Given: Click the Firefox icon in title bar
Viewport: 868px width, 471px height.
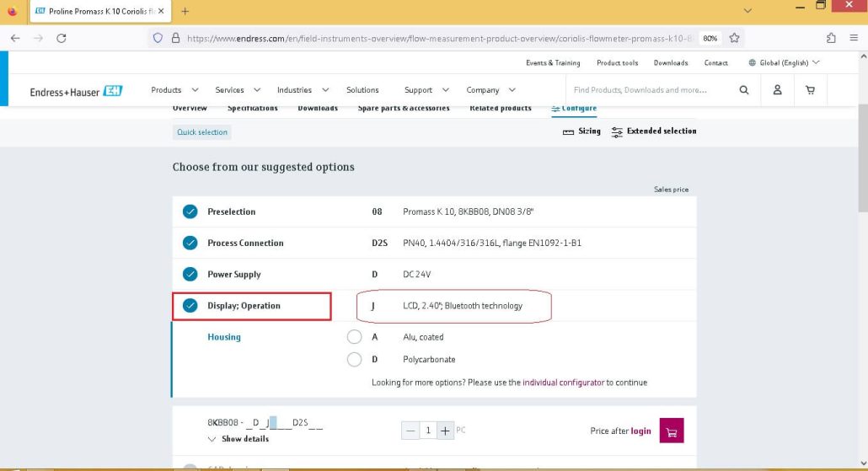Looking at the screenshot, I should pos(12,11).
